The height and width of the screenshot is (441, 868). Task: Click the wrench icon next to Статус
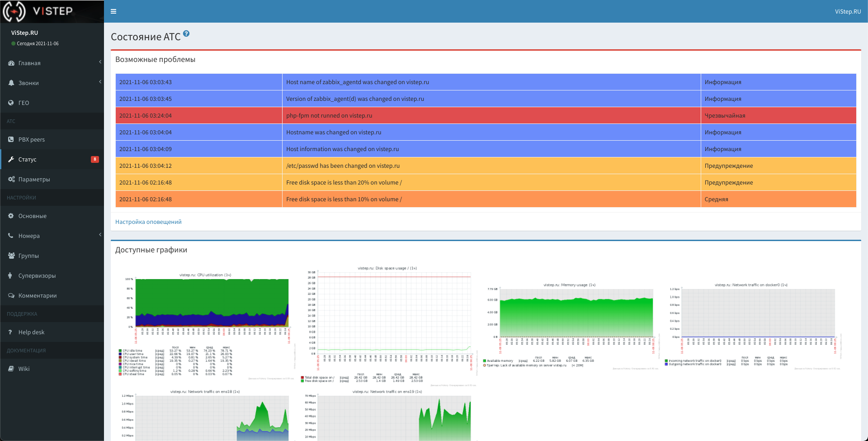[11, 159]
